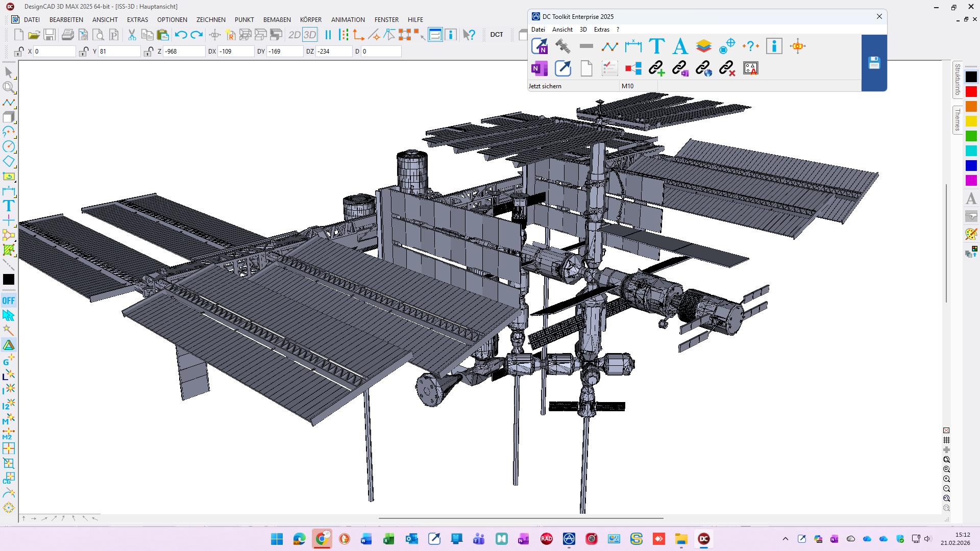Click the add link icon with green plus
This screenshot has height=551, width=980.
(656, 68)
